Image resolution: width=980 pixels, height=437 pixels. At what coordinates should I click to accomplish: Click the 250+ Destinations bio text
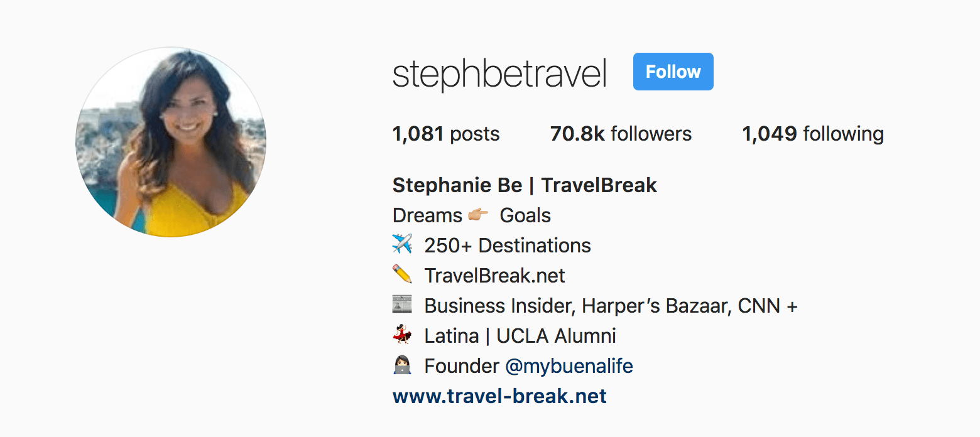click(508, 245)
